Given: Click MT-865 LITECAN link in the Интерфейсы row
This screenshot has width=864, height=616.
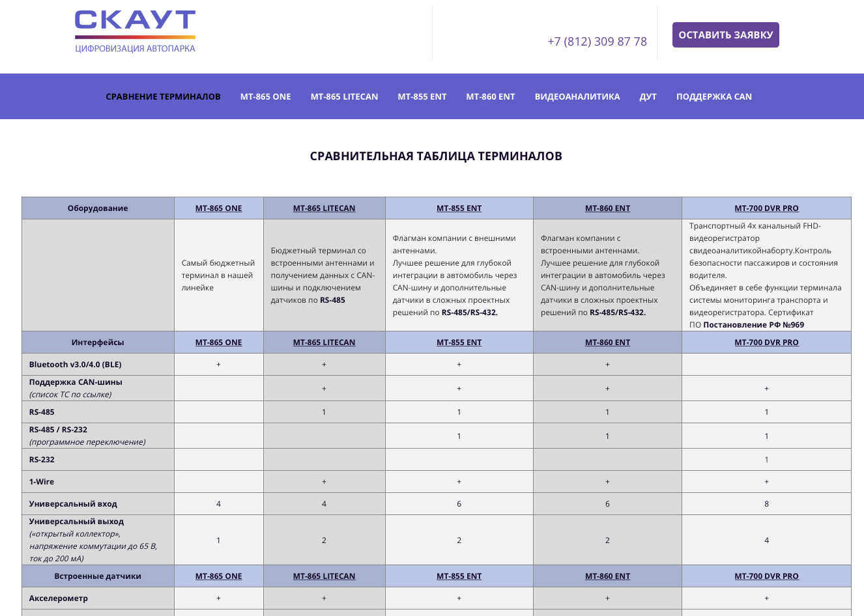Looking at the screenshot, I should click(324, 343).
